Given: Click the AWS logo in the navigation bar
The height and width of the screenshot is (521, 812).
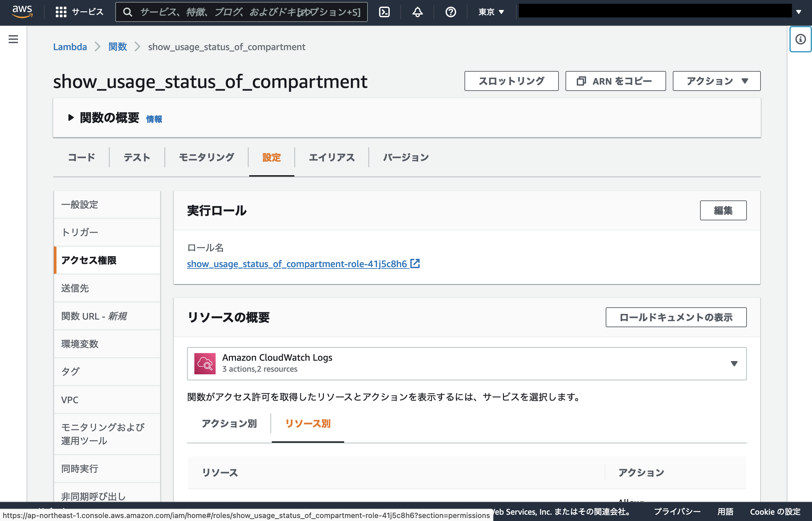Looking at the screenshot, I should click(22, 12).
